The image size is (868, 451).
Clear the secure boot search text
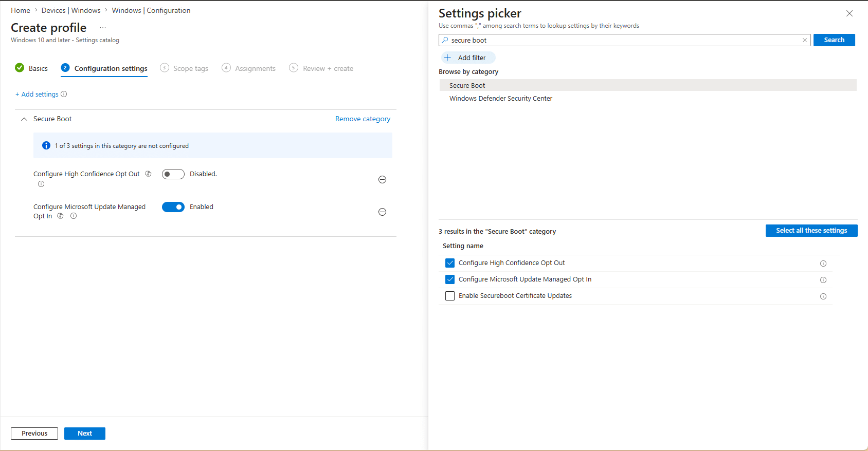[805, 40]
